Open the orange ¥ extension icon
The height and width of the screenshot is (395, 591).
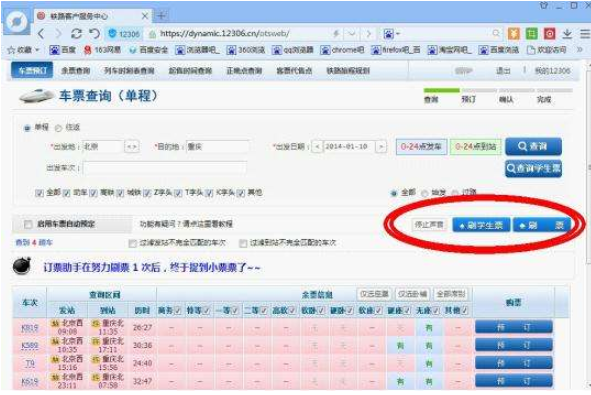pyautogui.click(x=513, y=34)
